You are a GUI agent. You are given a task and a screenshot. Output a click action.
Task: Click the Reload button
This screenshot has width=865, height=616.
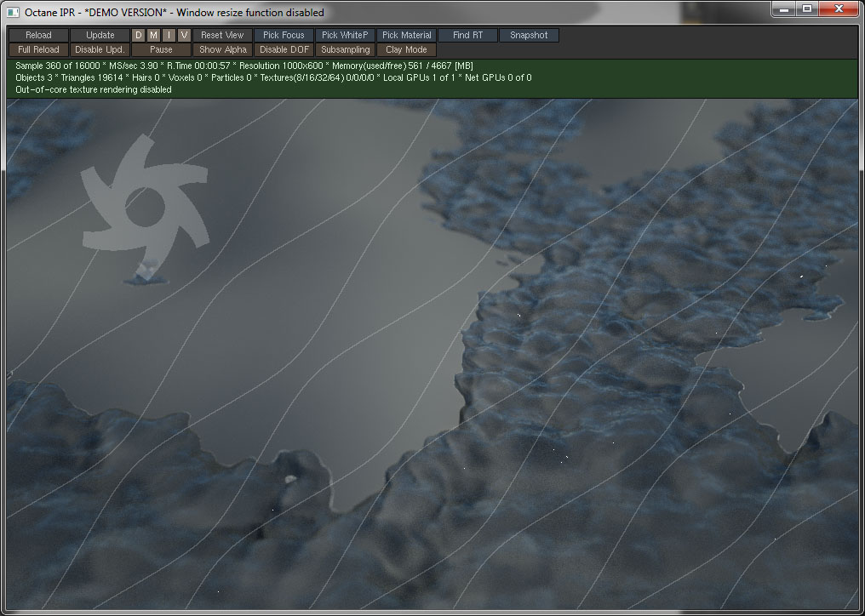pyautogui.click(x=38, y=35)
